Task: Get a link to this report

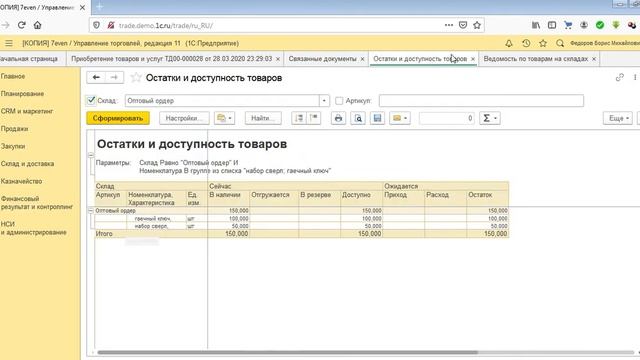Action: [x=620, y=78]
